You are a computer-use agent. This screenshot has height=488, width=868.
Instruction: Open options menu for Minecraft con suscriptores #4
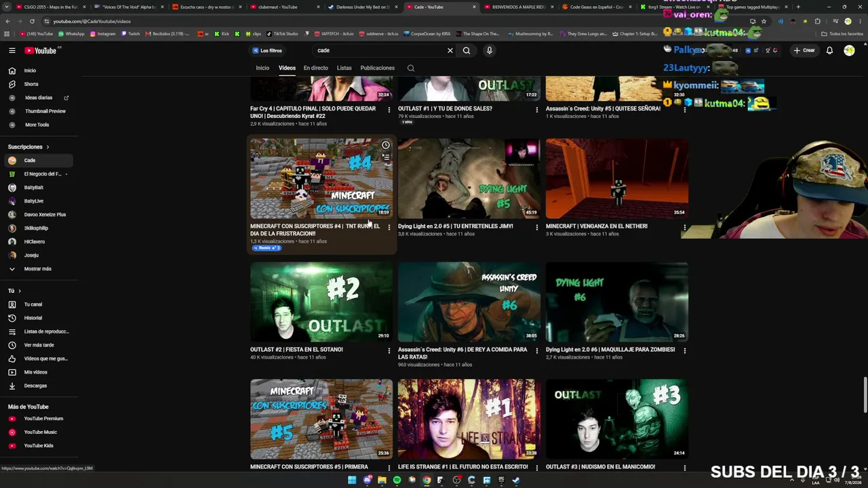[x=389, y=227]
